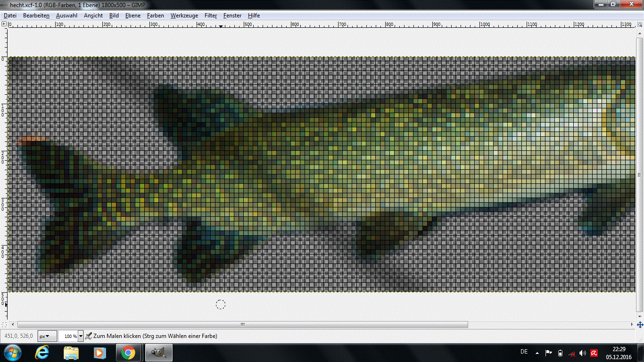
Task: Open Google Chrome from the taskbar
Action: (128, 353)
